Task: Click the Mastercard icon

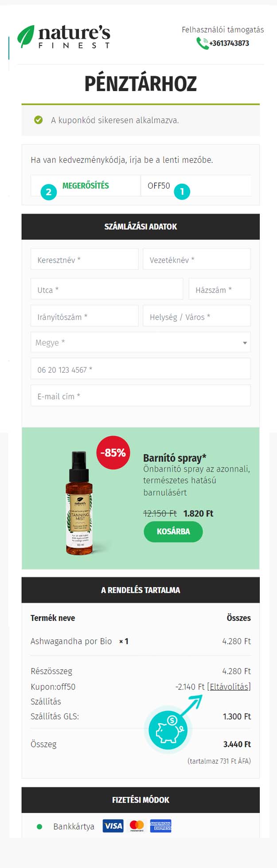Action: pyautogui.click(x=137, y=826)
